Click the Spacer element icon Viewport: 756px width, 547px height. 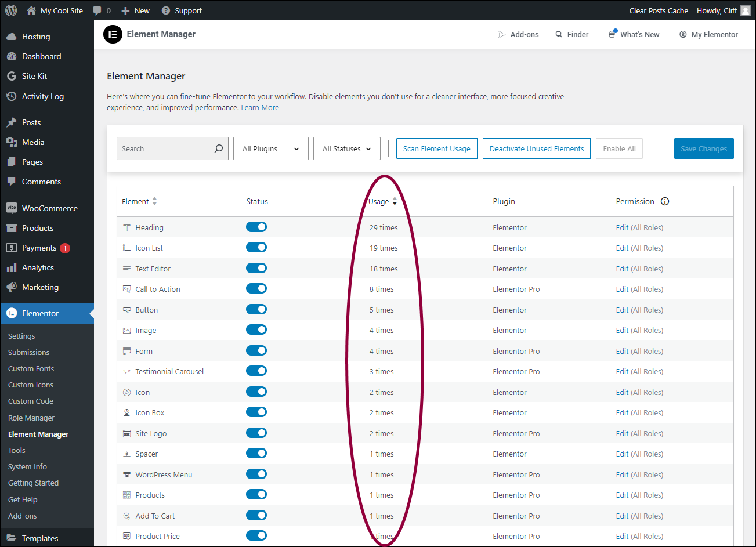pyautogui.click(x=126, y=454)
